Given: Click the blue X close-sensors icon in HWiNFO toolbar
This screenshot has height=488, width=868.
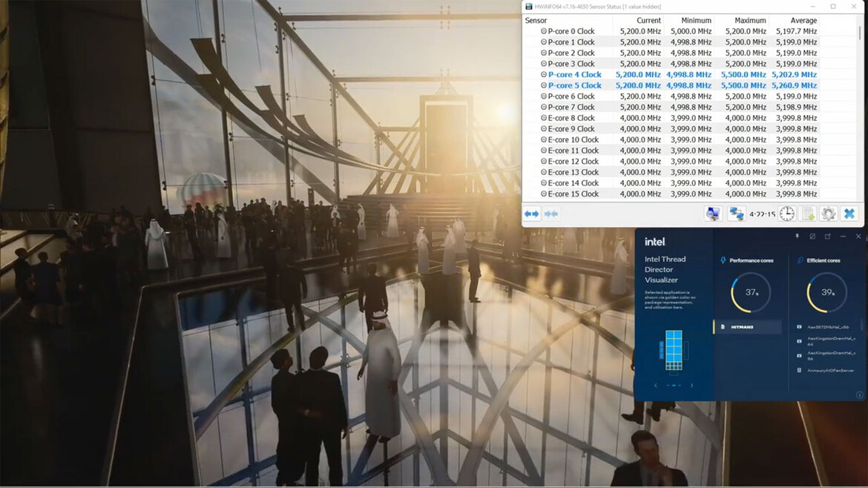Looking at the screenshot, I should click(x=849, y=214).
